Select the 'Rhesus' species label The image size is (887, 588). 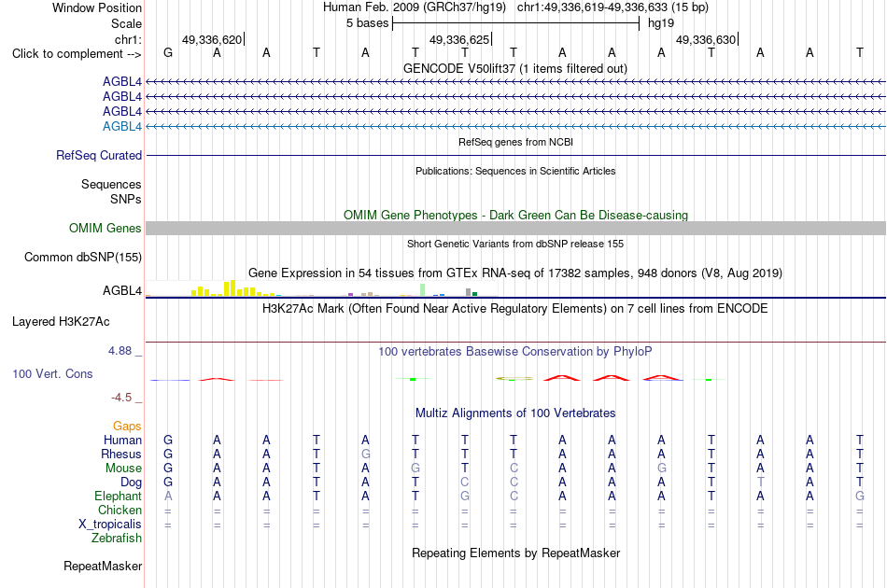coord(121,454)
